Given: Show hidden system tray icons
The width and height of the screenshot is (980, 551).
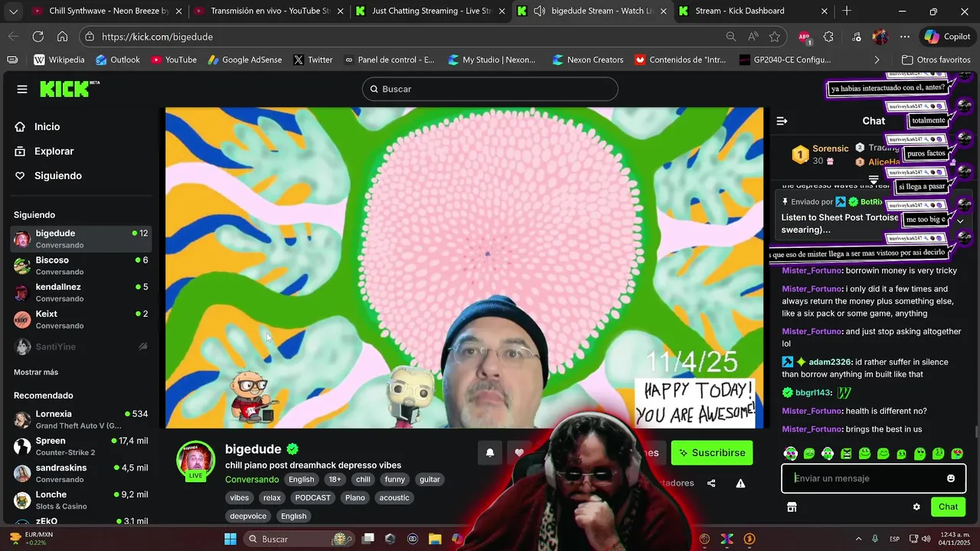Looking at the screenshot, I should pos(858,539).
